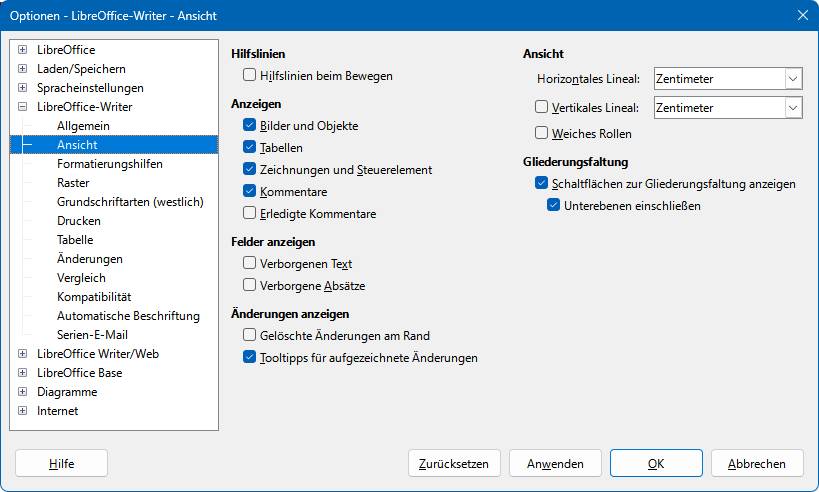
Task: Click the Anwenden button
Action: point(555,463)
